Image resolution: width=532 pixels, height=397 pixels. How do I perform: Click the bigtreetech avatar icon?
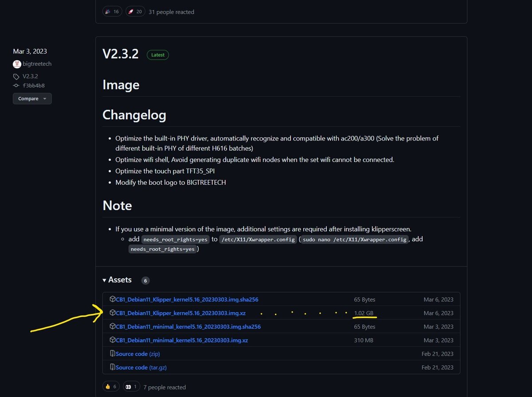point(17,64)
